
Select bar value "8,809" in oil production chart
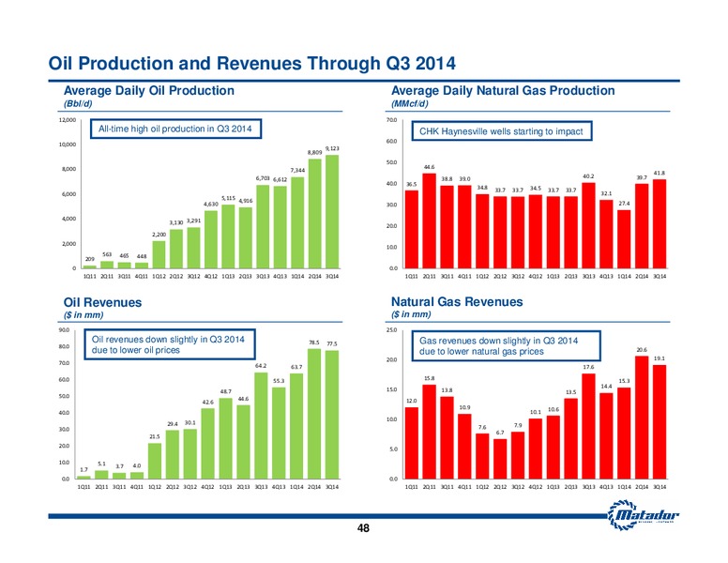tap(314, 152)
